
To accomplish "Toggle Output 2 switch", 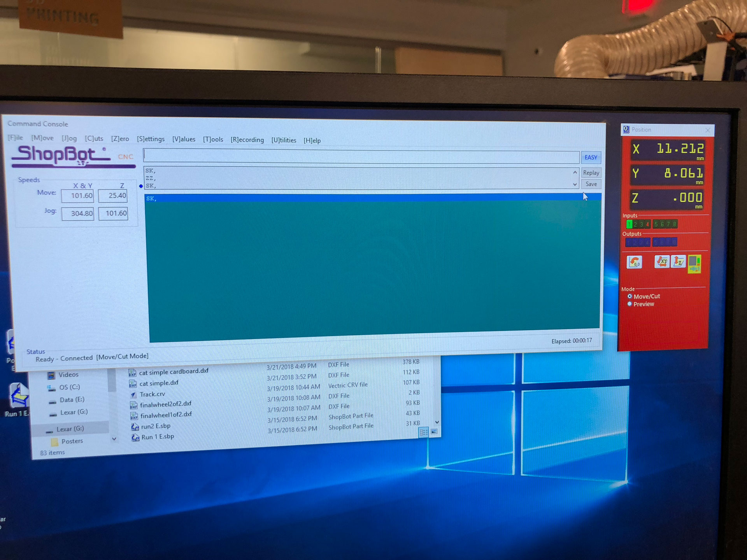I will [635, 242].
